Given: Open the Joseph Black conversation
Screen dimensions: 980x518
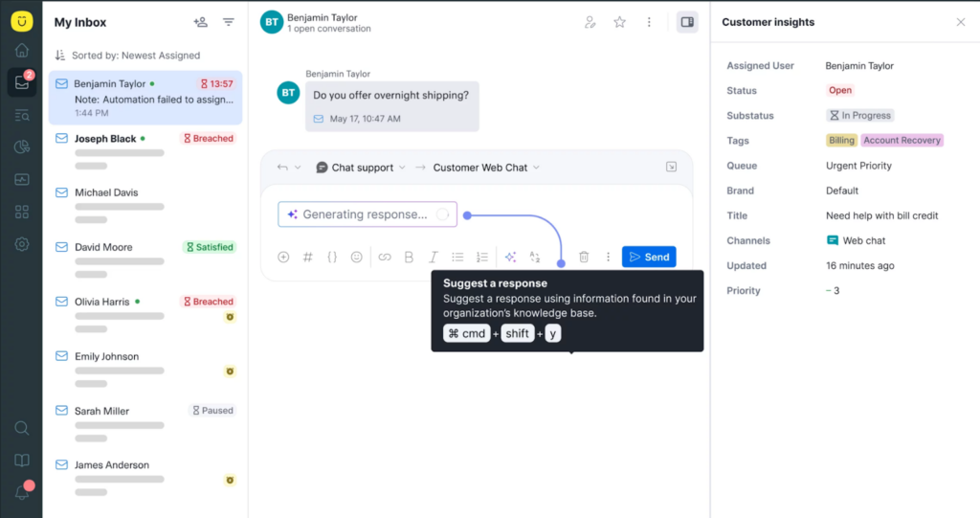Looking at the screenshot, I should click(105, 139).
